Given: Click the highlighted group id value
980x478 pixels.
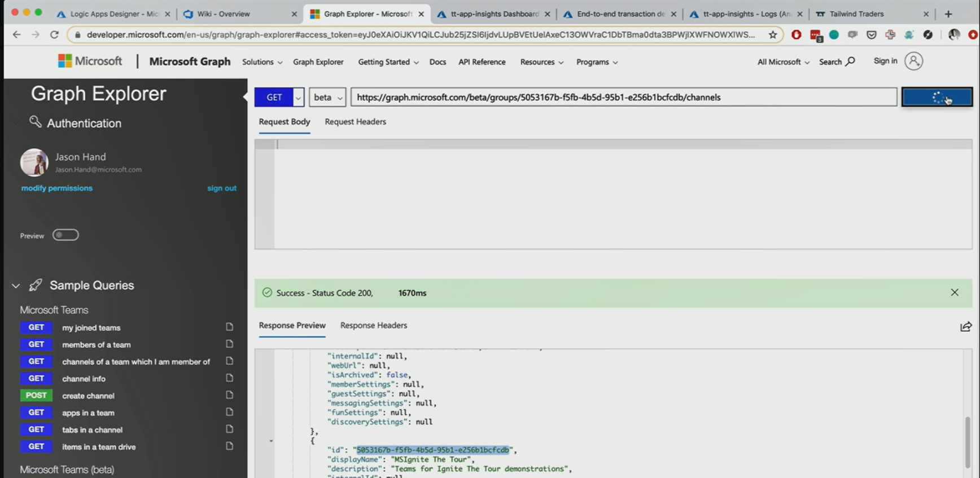Looking at the screenshot, I should click(x=432, y=450).
